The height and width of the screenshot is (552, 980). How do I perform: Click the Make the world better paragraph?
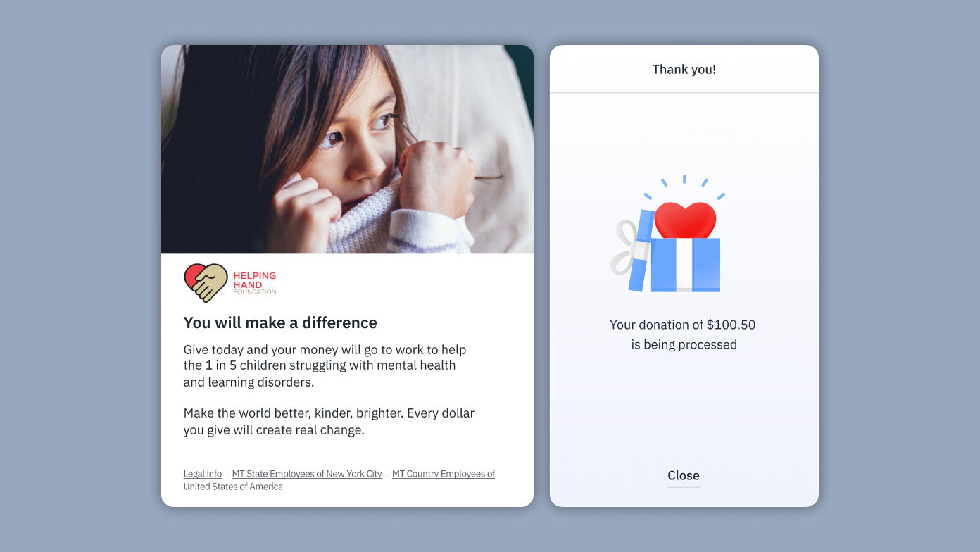(329, 421)
